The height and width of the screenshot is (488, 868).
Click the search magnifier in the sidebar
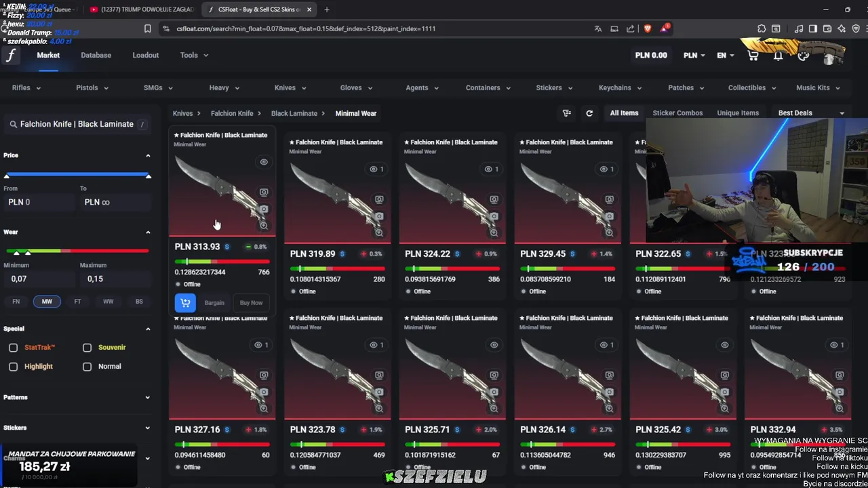pyautogui.click(x=13, y=125)
